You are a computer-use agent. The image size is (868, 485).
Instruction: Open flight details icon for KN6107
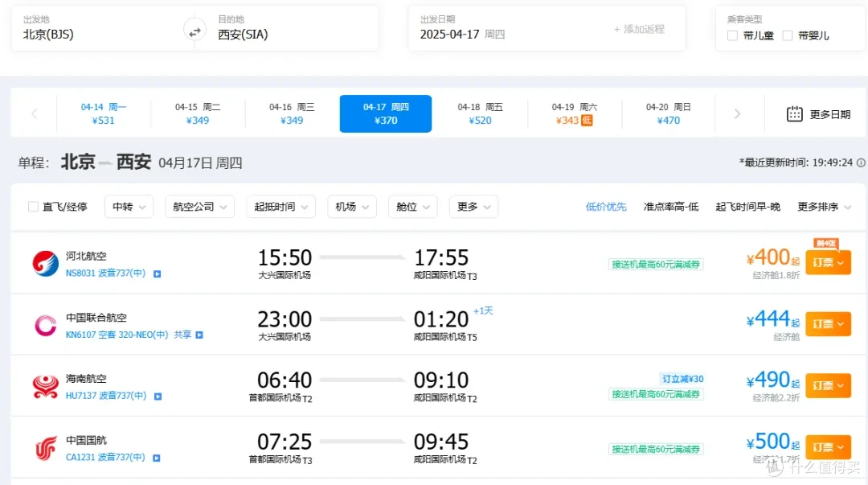(x=199, y=335)
